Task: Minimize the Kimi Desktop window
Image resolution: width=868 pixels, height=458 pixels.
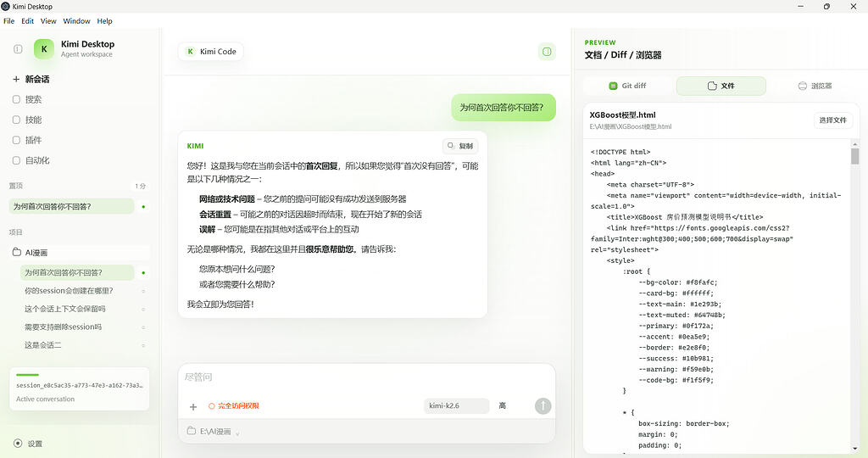Action: click(800, 7)
